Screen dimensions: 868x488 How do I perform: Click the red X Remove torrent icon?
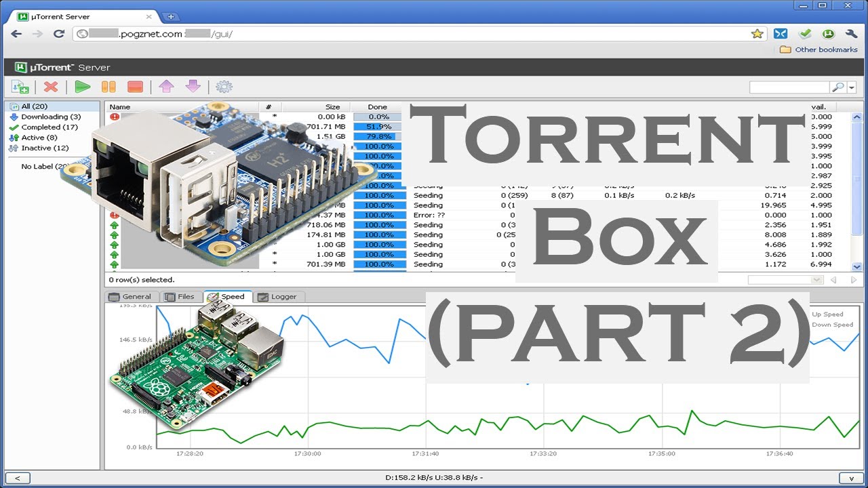click(51, 87)
